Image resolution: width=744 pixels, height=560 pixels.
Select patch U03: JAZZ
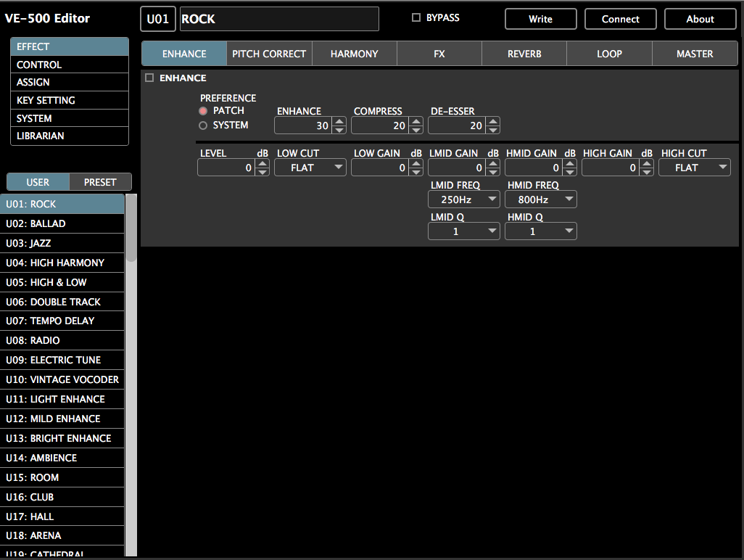pos(62,243)
